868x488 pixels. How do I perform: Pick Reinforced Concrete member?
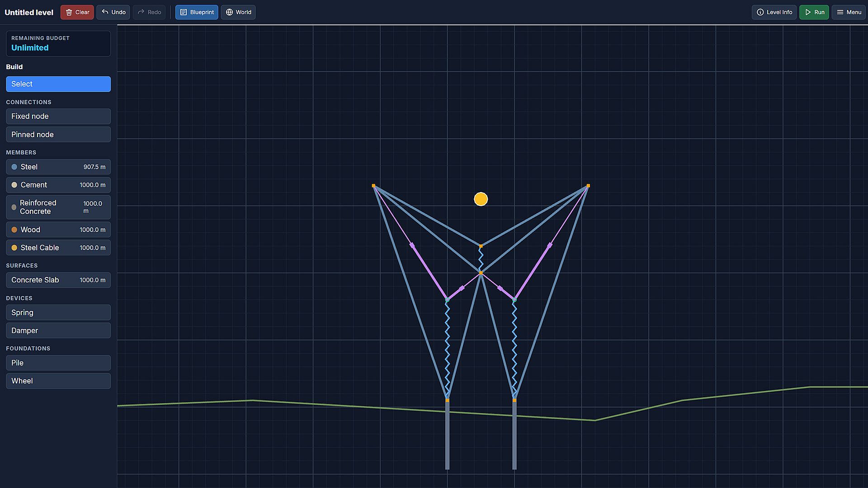(58, 207)
